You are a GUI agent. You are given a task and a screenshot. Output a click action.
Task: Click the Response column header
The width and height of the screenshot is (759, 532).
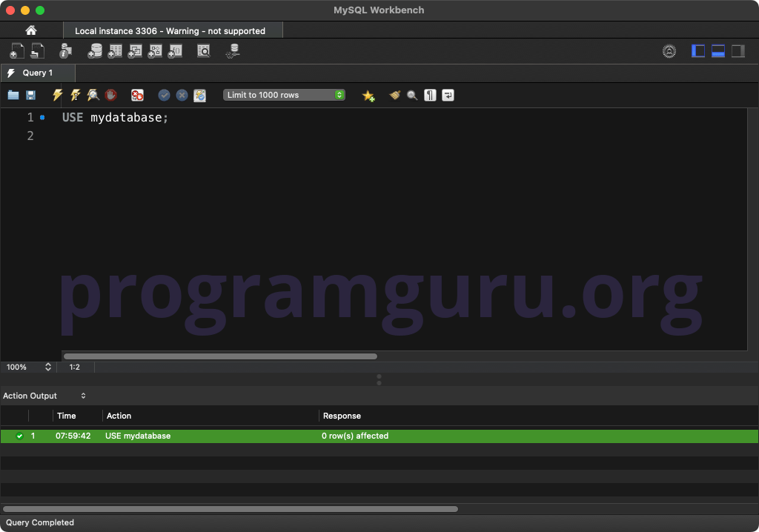click(342, 416)
